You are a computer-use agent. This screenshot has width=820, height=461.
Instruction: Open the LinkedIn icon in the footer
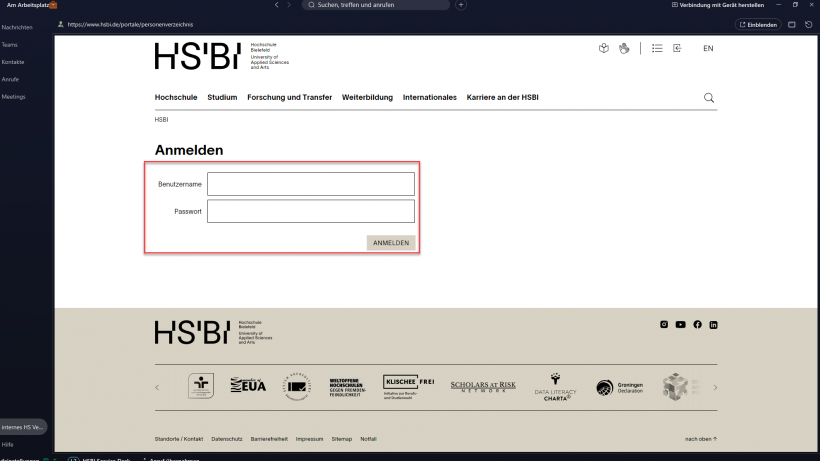tap(713, 325)
